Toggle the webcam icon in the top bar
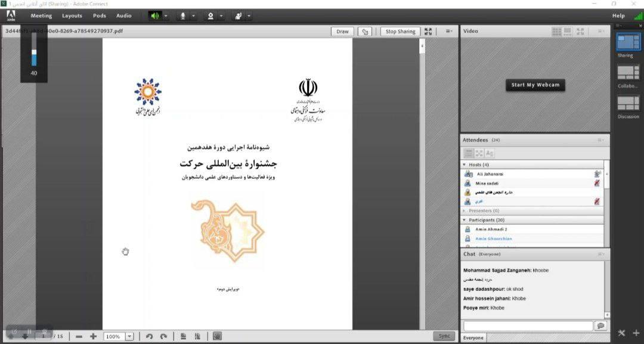Screen dimensions: 644x344 tap(210, 16)
